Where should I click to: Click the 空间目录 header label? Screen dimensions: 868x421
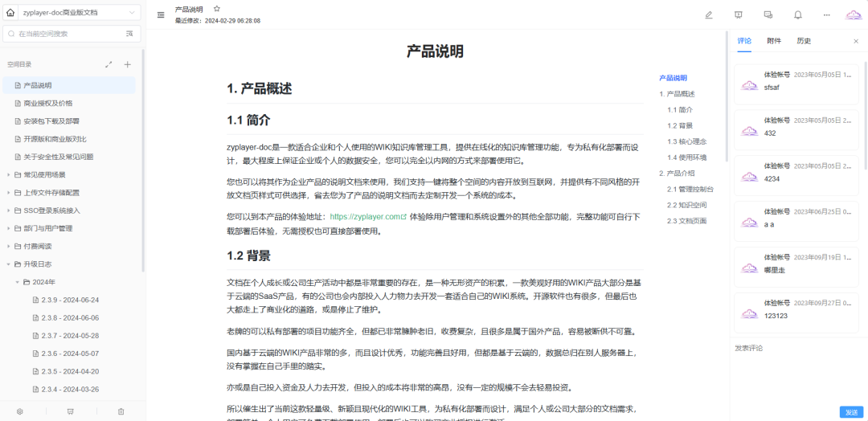coord(19,65)
